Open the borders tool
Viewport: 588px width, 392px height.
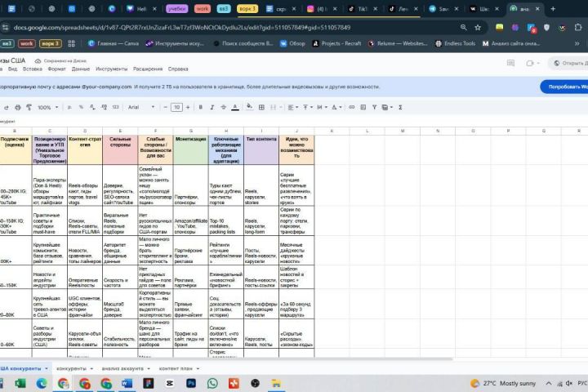tap(262, 107)
